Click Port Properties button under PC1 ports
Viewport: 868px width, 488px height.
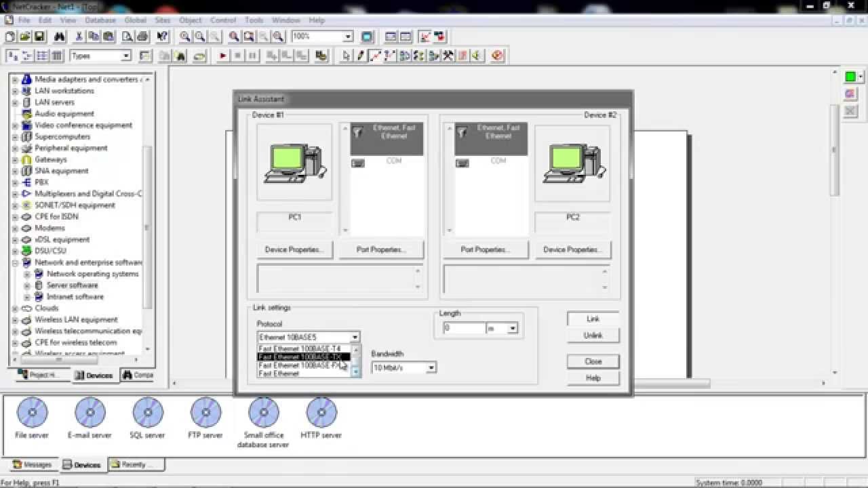(381, 249)
